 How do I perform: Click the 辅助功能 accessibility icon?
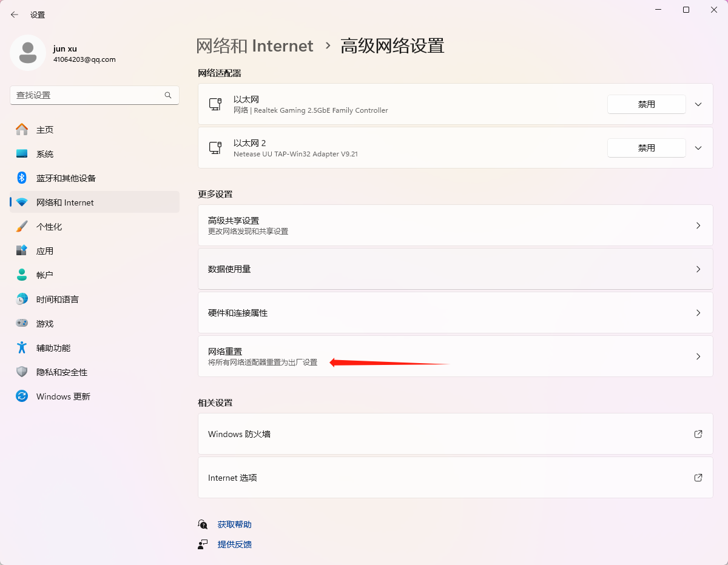22,348
